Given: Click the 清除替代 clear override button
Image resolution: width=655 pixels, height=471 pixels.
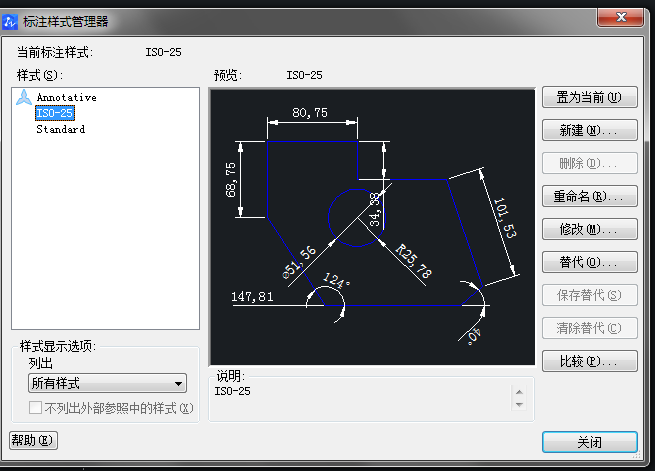Looking at the screenshot, I should 589,328.
